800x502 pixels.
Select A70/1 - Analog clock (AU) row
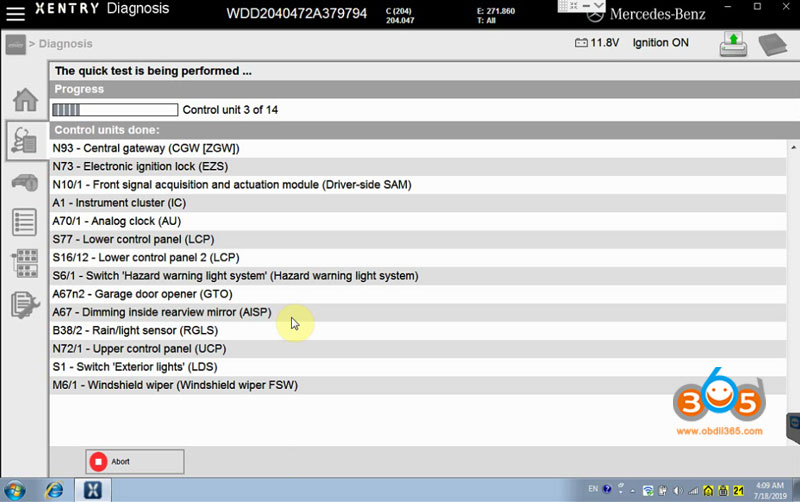[x=417, y=221]
